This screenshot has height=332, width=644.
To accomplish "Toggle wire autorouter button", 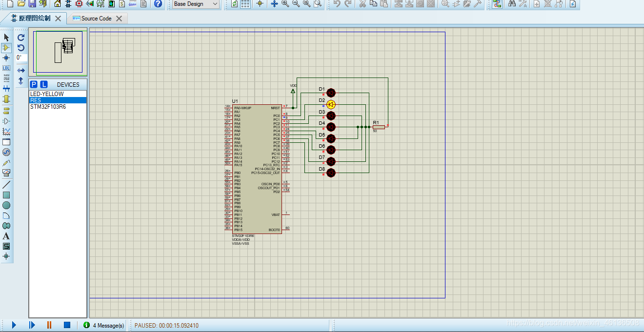I will tap(497, 4).
